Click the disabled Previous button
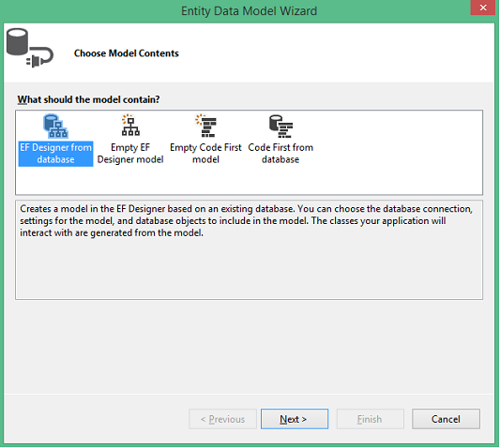This screenshot has height=448, width=500. [222, 419]
